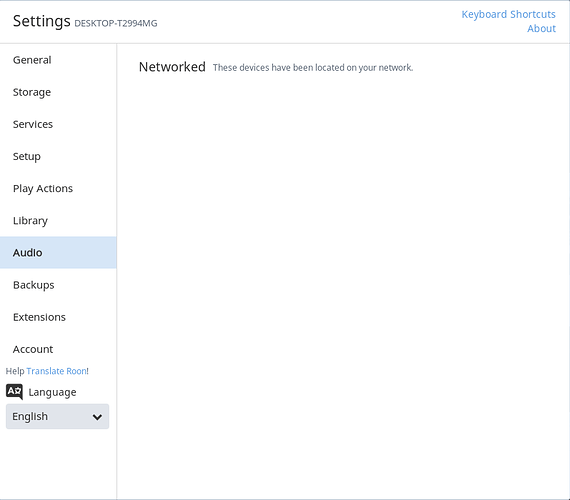Click the Language translate icon
This screenshot has height=500, width=570.
pos(15,392)
